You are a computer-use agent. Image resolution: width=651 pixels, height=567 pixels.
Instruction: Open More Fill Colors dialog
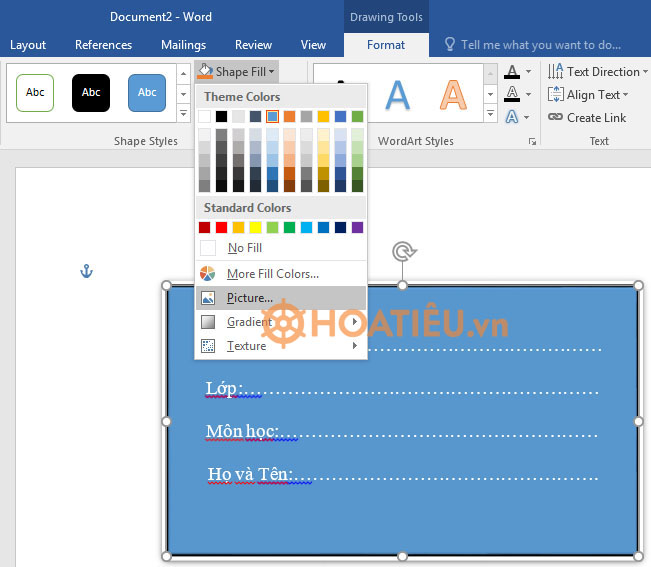pyautogui.click(x=272, y=274)
